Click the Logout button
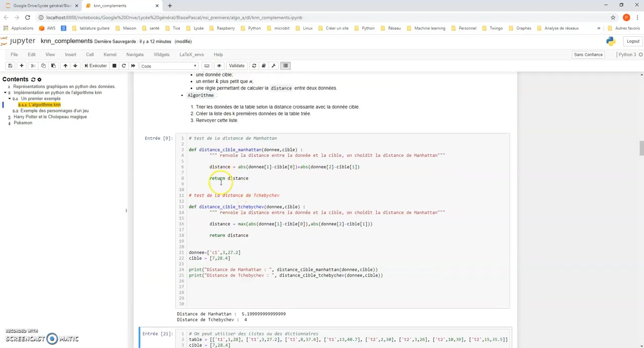This screenshot has width=644, height=348. click(x=633, y=41)
